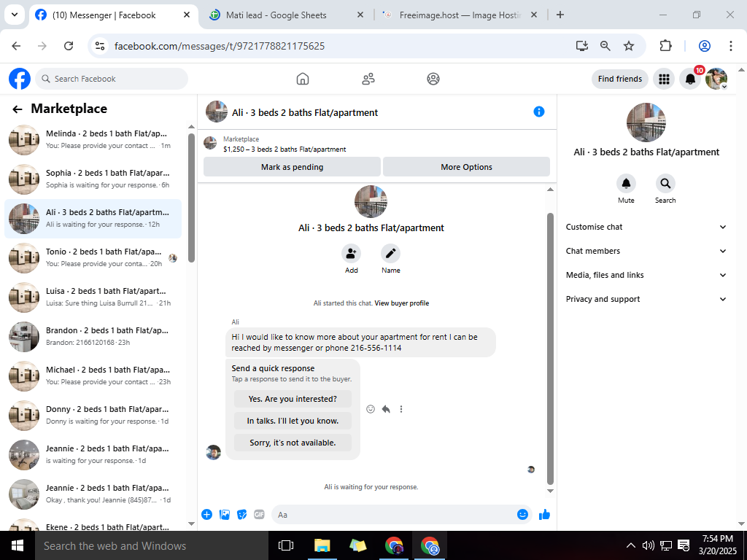747x560 pixels.
Task: Open browser zoom magnifier icon
Action: click(605, 46)
